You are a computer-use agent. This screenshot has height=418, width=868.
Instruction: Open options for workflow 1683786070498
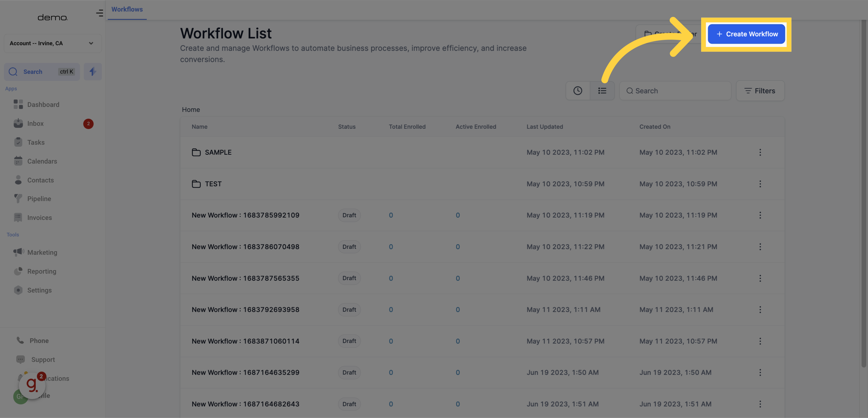pos(760,246)
